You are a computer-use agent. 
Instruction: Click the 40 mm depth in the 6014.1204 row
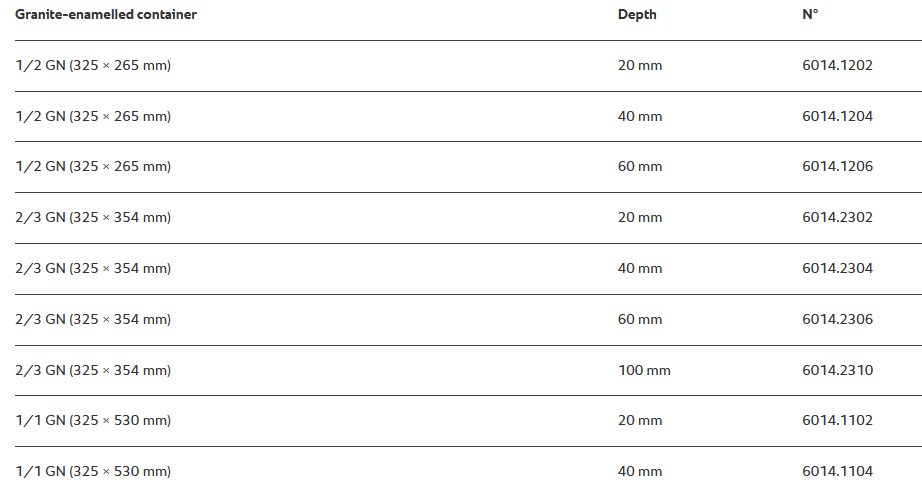pos(640,116)
